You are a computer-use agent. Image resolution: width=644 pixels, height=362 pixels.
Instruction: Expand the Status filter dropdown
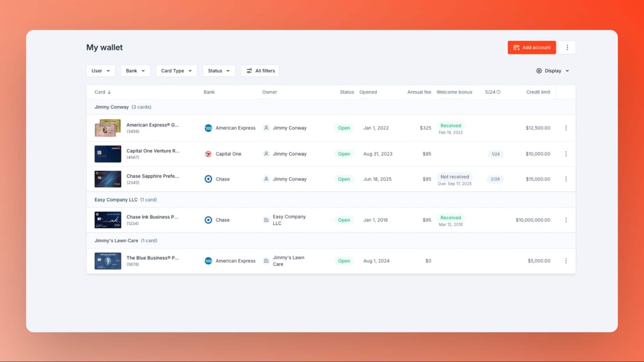pos(219,71)
